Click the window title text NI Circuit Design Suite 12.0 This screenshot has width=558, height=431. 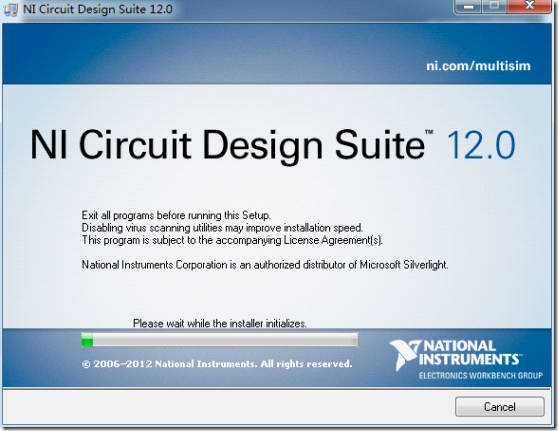click(x=98, y=9)
